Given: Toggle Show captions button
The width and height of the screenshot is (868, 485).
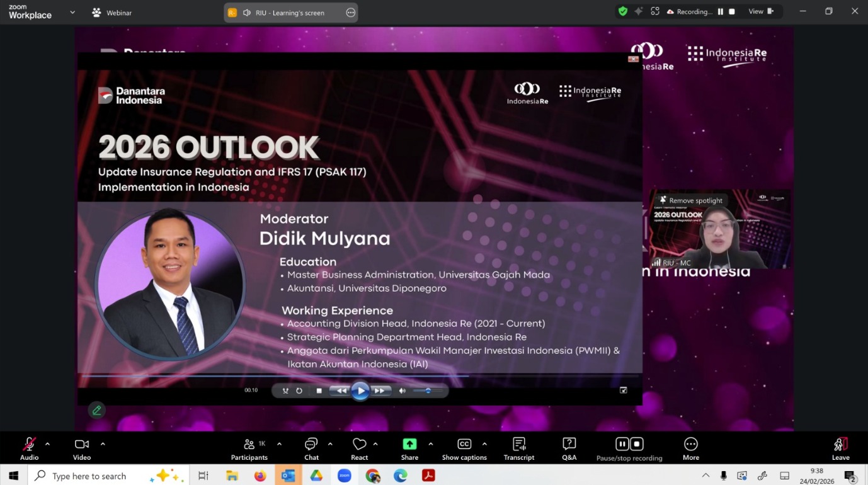Looking at the screenshot, I should tap(464, 448).
